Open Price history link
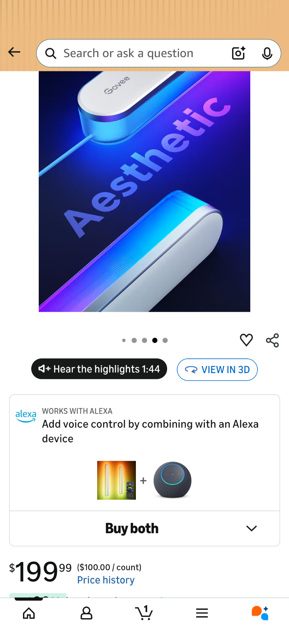This screenshot has height=644, width=289. (x=106, y=580)
